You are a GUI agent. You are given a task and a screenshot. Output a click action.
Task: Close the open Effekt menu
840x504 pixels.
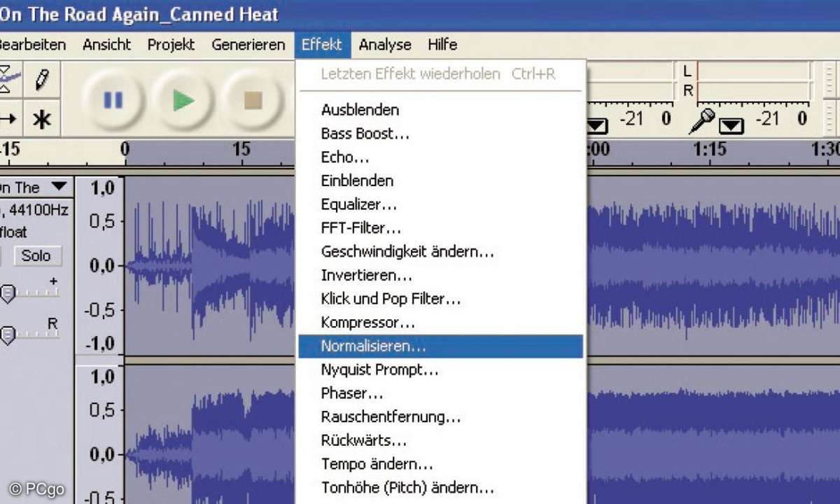322,45
